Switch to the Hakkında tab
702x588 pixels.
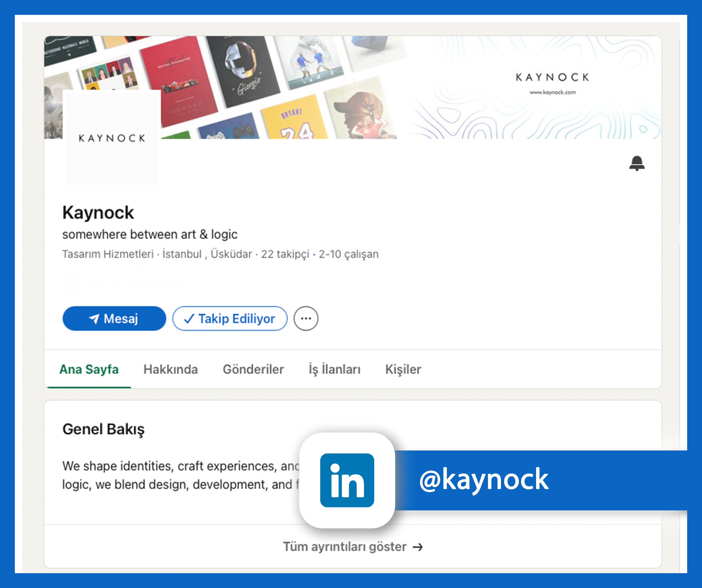click(x=171, y=369)
